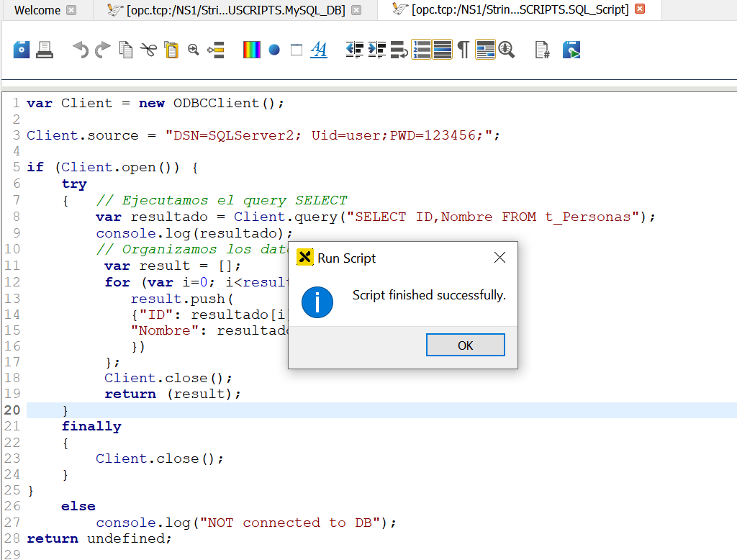Click 'return (result);' on line 19
Viewport: 737px width, 560px height.
(173, 394)
